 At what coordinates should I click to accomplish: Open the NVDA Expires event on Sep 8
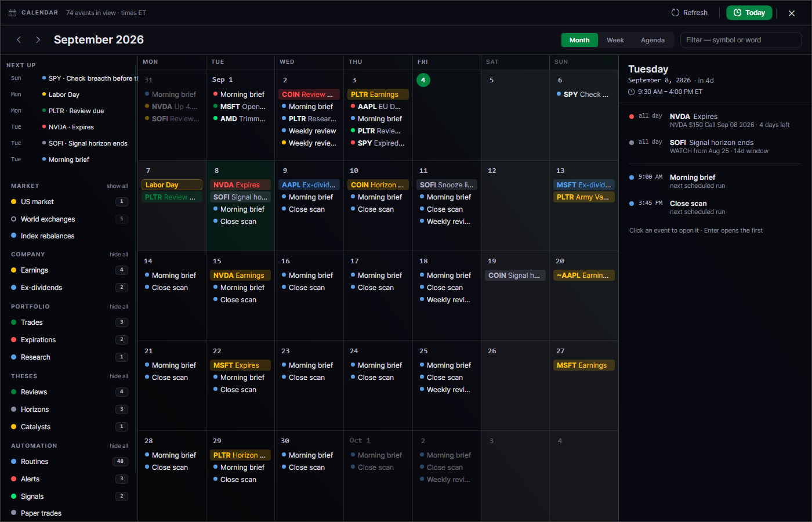coord(240,185)
